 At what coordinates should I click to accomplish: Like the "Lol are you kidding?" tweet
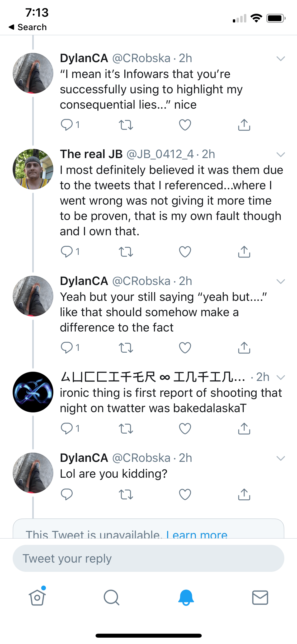click(x=185, y=494)
